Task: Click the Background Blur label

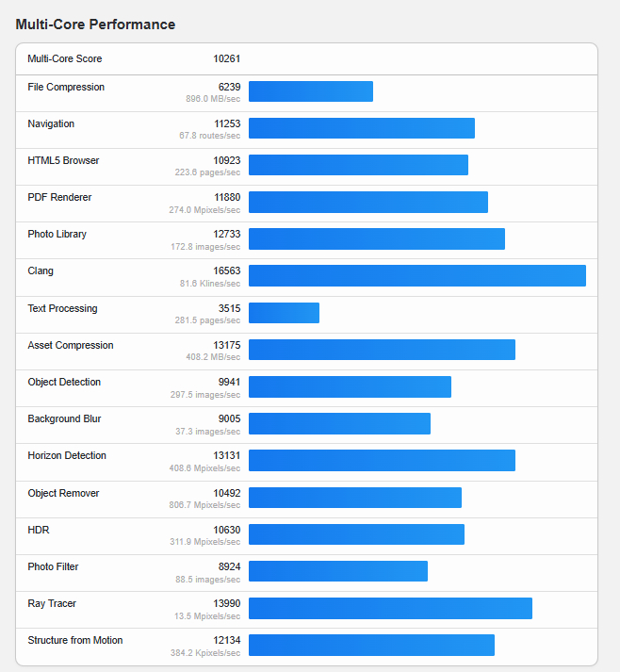Action: click(x=64, y=418)
